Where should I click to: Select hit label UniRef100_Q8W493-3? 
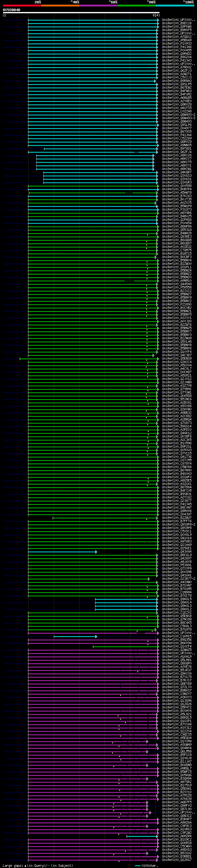[179, 118]
